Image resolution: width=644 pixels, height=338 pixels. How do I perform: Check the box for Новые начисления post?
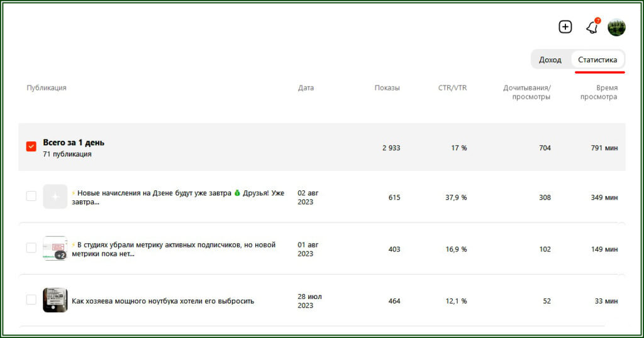point(31,196)
